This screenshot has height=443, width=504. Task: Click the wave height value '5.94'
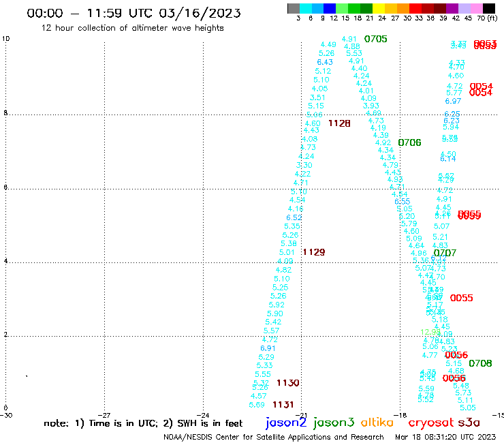click(x=451, y=127)
